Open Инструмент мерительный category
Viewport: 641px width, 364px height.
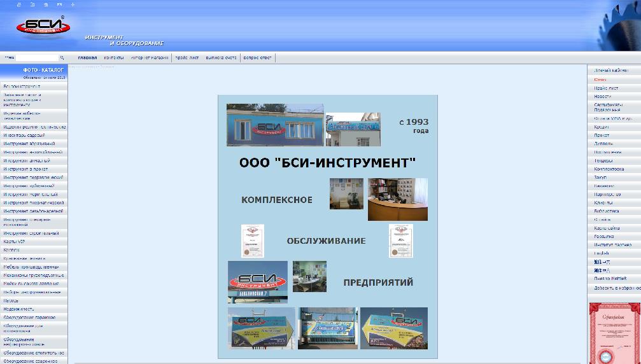tap(31, 195)
